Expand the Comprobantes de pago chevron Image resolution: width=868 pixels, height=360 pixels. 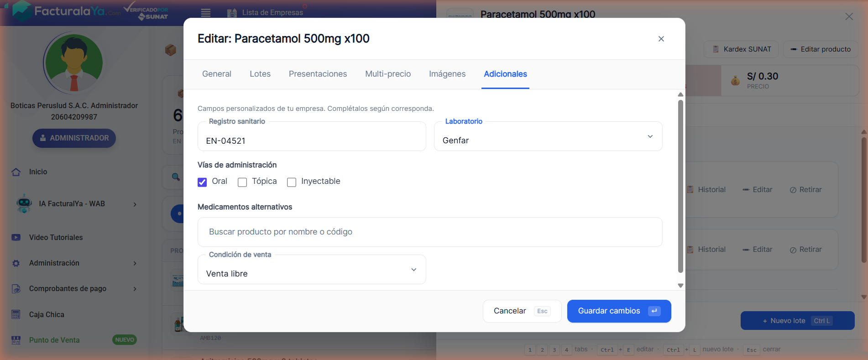coord(135,289)
